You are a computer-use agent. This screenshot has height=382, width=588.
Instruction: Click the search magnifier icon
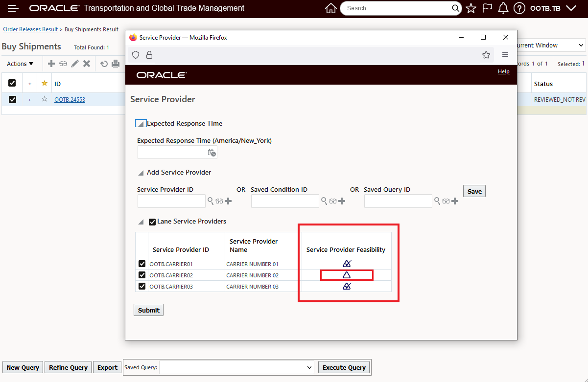[456, 8]
